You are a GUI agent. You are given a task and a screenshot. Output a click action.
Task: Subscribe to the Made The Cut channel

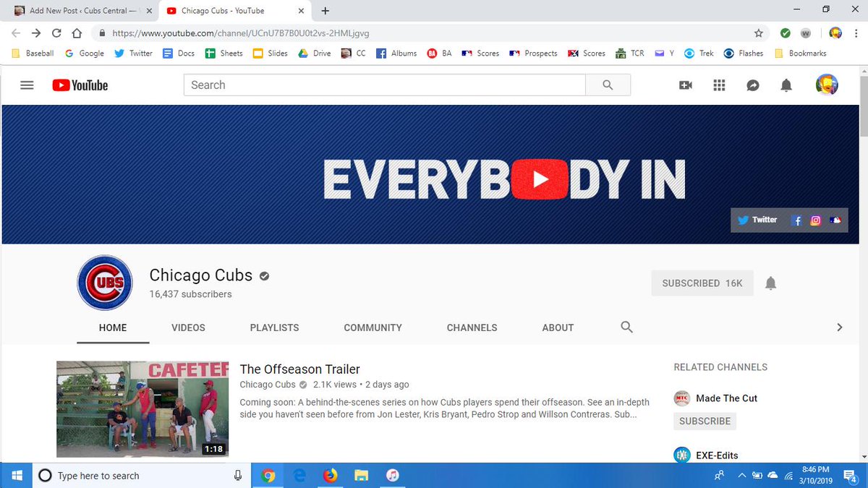(705, 421)
